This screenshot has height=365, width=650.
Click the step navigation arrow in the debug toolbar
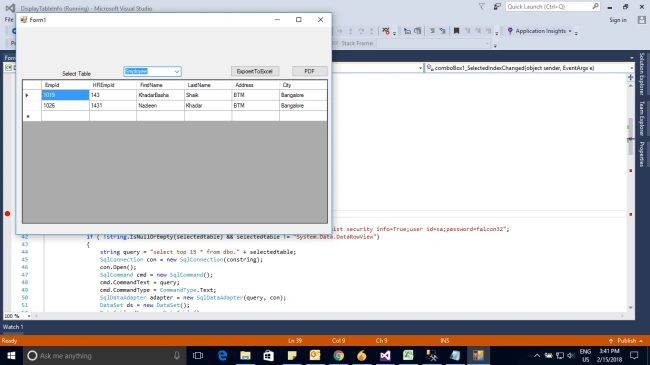point(340,31)
